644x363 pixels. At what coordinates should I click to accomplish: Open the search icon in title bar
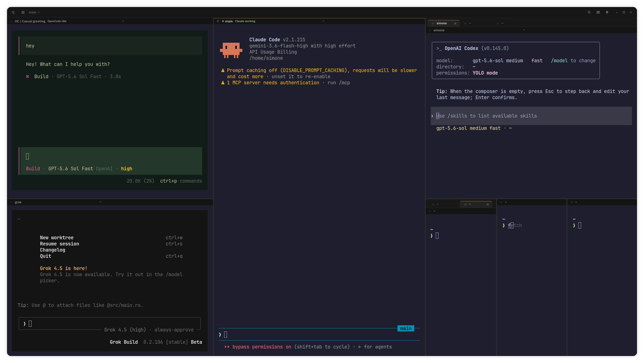tap(589, 12)
